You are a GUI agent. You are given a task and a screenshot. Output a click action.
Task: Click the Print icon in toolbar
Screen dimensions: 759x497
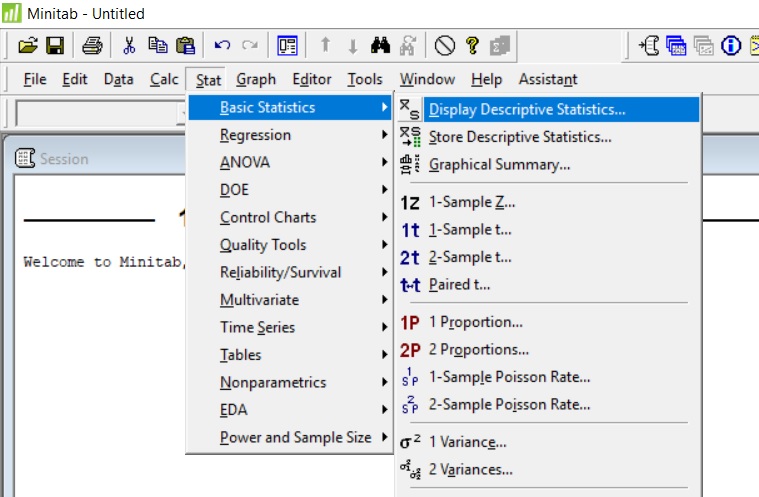coord(92,45)
